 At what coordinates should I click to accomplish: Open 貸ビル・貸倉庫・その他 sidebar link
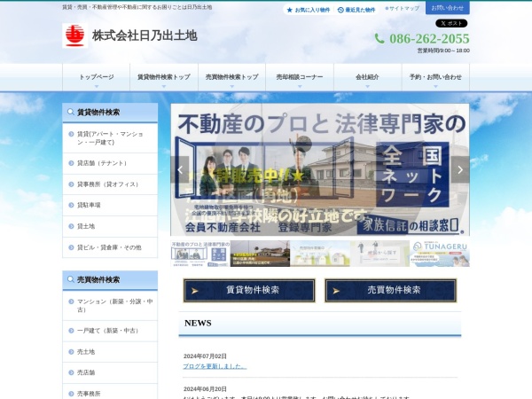(x=110, y=247)
